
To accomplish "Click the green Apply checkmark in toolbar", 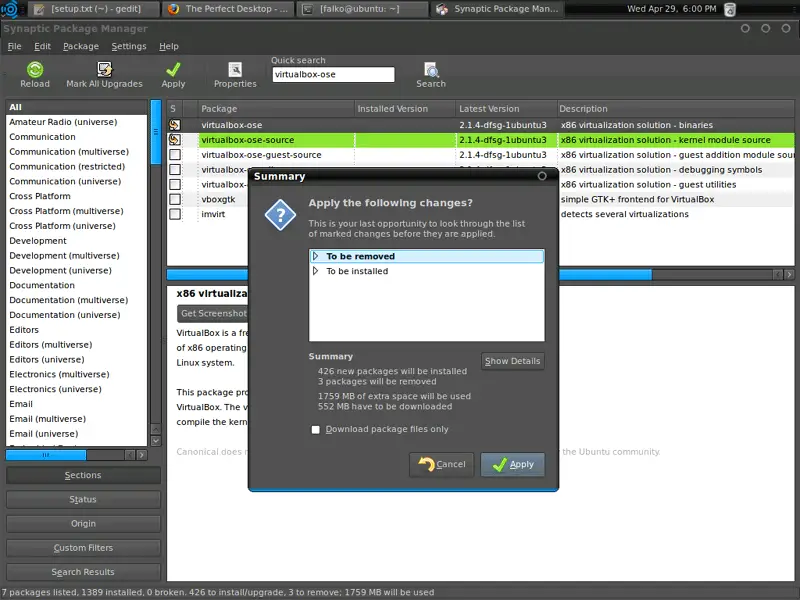I will tap(174, 70).
